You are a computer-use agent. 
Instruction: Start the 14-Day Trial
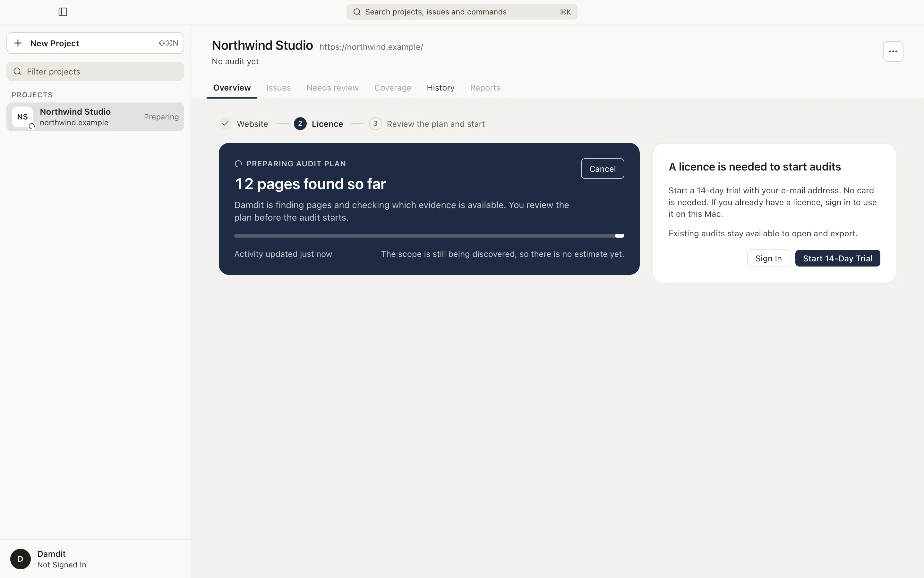[837, 258]
